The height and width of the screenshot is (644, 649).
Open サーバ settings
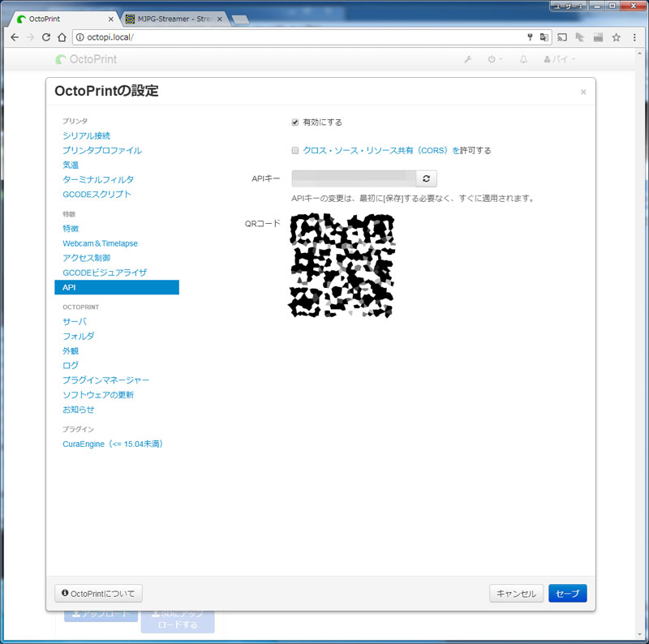tap(75, 321)
